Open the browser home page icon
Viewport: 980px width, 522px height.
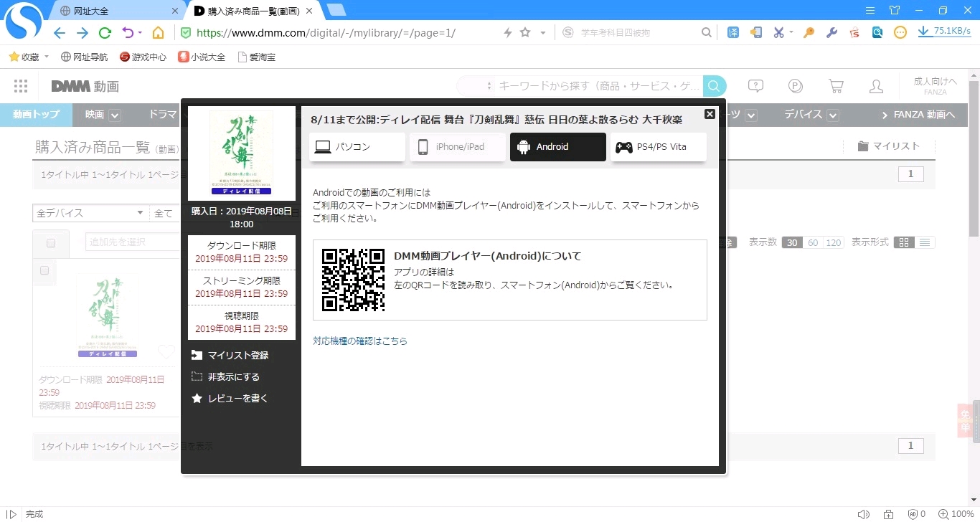point(158,33)
